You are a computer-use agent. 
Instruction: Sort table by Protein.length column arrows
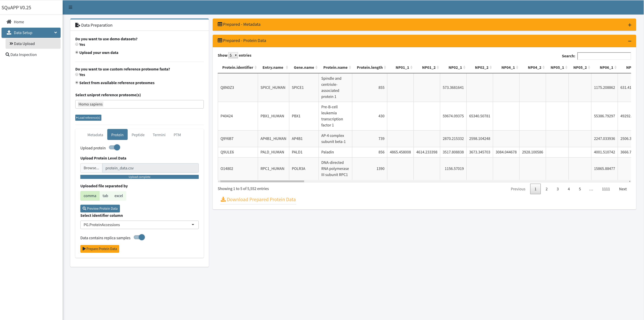(x=385, y=68)
